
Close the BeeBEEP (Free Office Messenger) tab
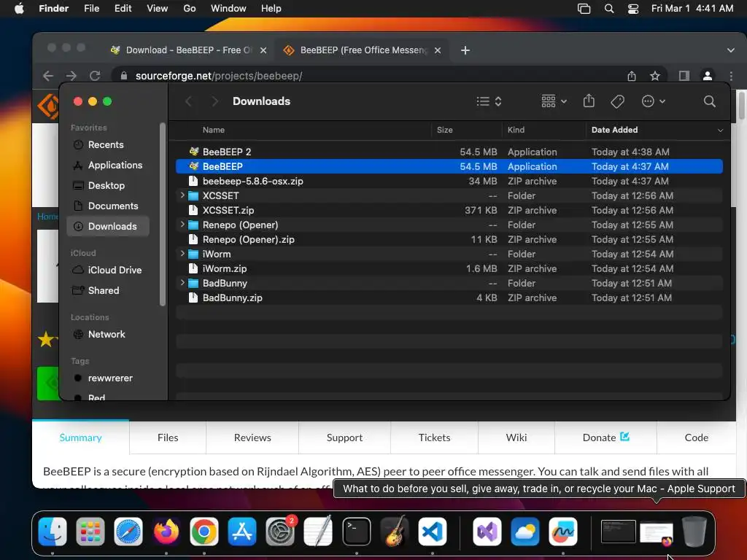click(438, 50)
